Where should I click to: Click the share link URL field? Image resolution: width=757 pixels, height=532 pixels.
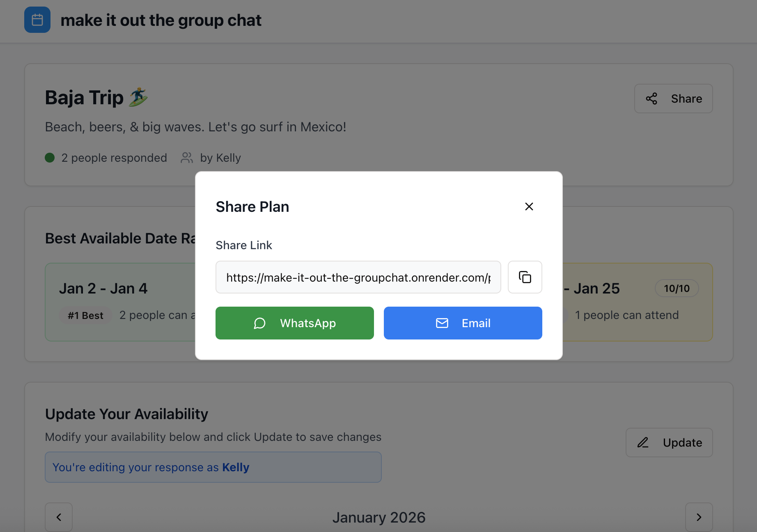click(358, 277)
